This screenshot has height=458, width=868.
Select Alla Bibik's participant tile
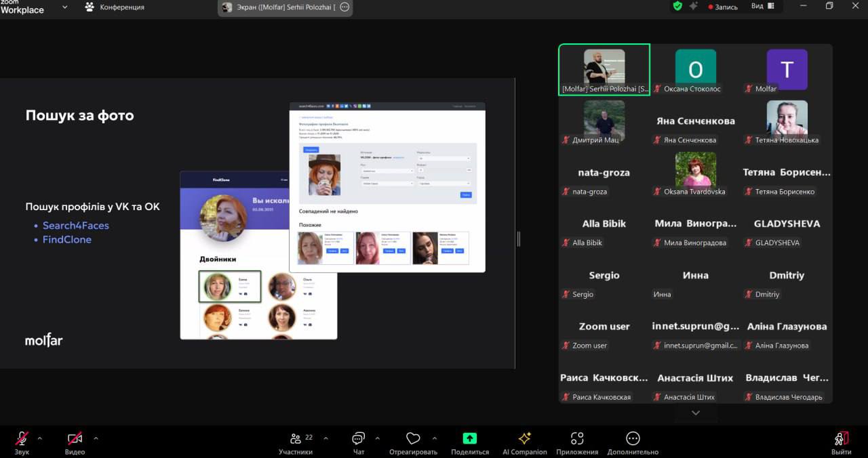tap(604, 224)
